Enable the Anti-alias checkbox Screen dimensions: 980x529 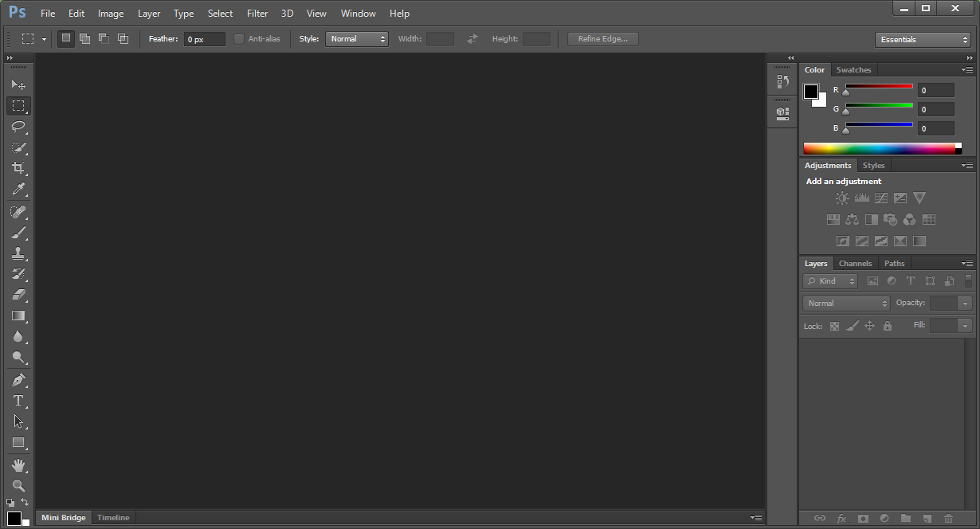pyautogui.click(x=239, y=38)
